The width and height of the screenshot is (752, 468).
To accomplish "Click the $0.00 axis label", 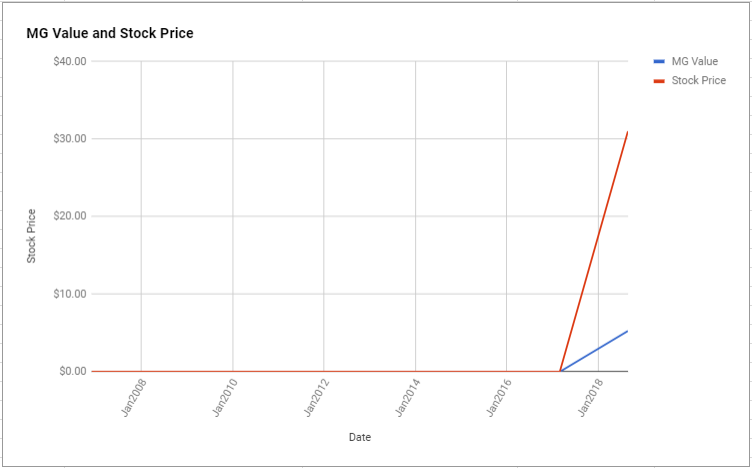I will tap(73, 371).
